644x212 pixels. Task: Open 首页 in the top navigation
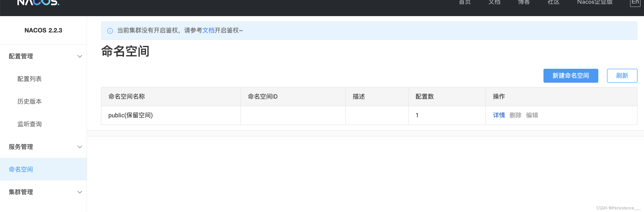coord(465,2)
